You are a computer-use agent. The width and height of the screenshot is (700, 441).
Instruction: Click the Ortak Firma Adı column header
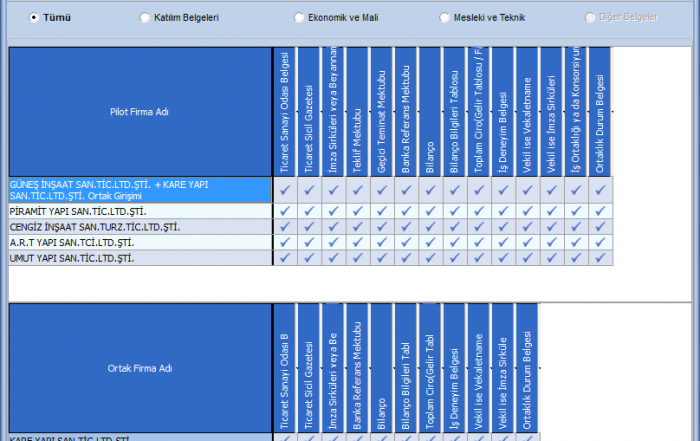[139, 368]
